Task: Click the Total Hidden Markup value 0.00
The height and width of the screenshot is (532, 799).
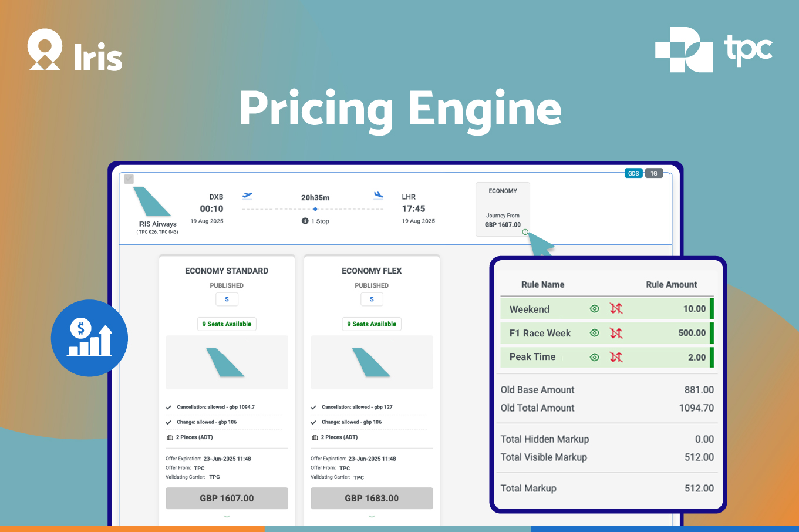Action: (704, 439)
